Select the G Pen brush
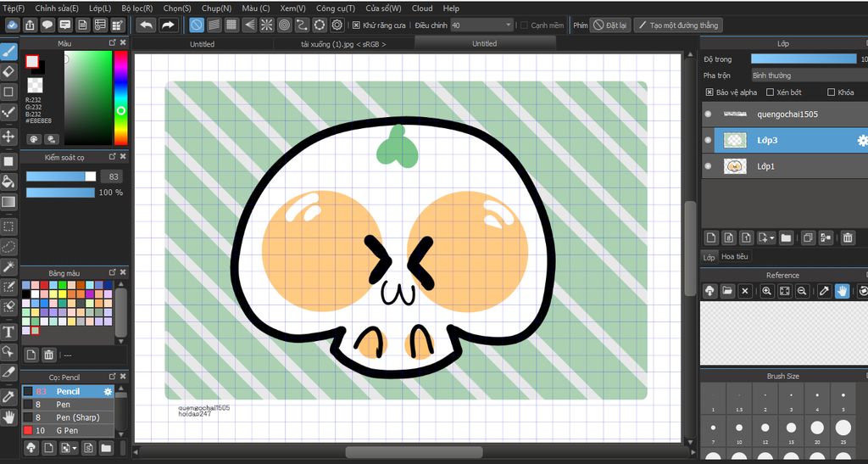This screenshot has height=464, width=868. [68, 430]
